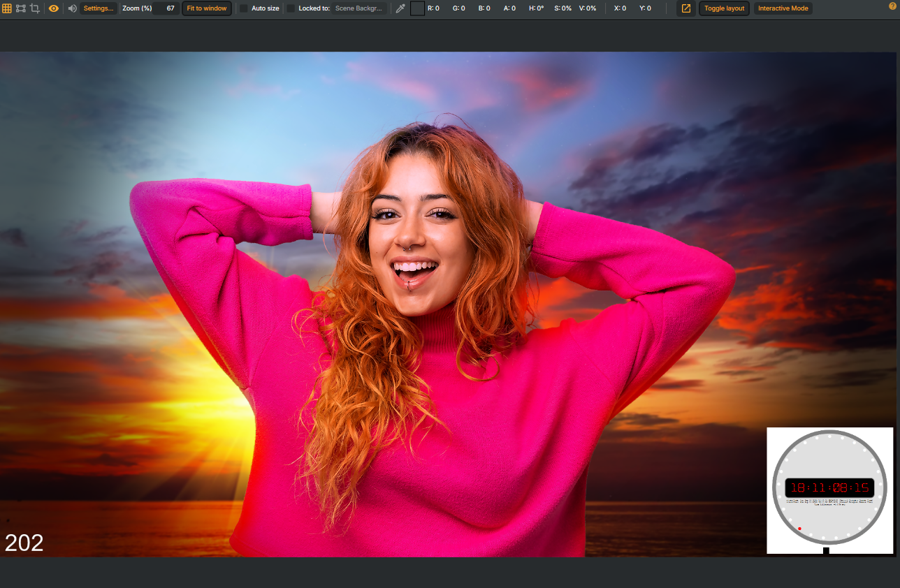Mute audio with the speaker icon
The height and width of the screenshot is (588, 900).
click(72, 8)
